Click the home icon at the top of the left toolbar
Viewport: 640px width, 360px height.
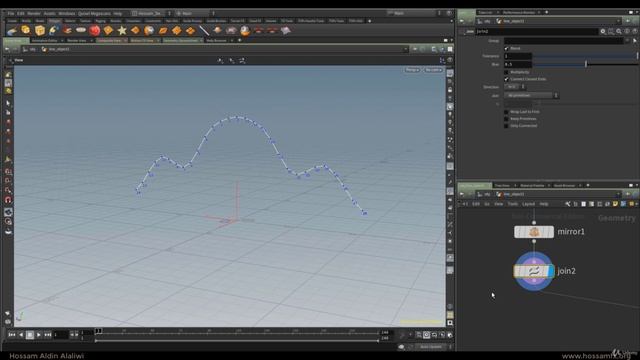point(8,74)
